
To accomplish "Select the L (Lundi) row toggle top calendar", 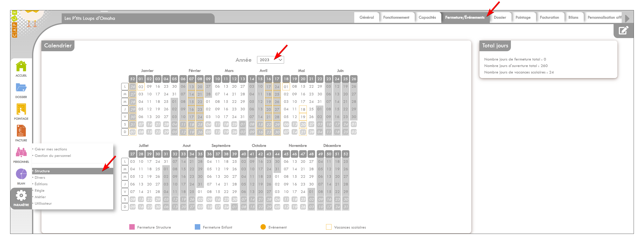I will 125,87.
